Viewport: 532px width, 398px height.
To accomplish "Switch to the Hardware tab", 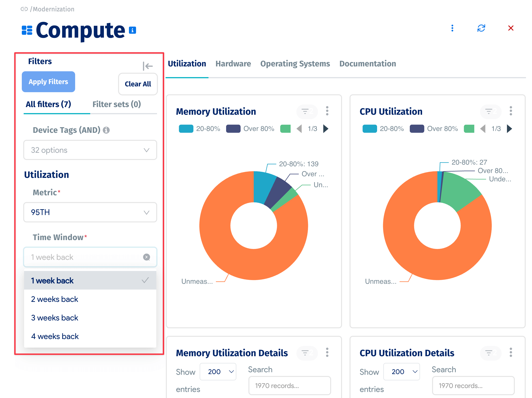I will pyautogui.click(x=233, y=64).
